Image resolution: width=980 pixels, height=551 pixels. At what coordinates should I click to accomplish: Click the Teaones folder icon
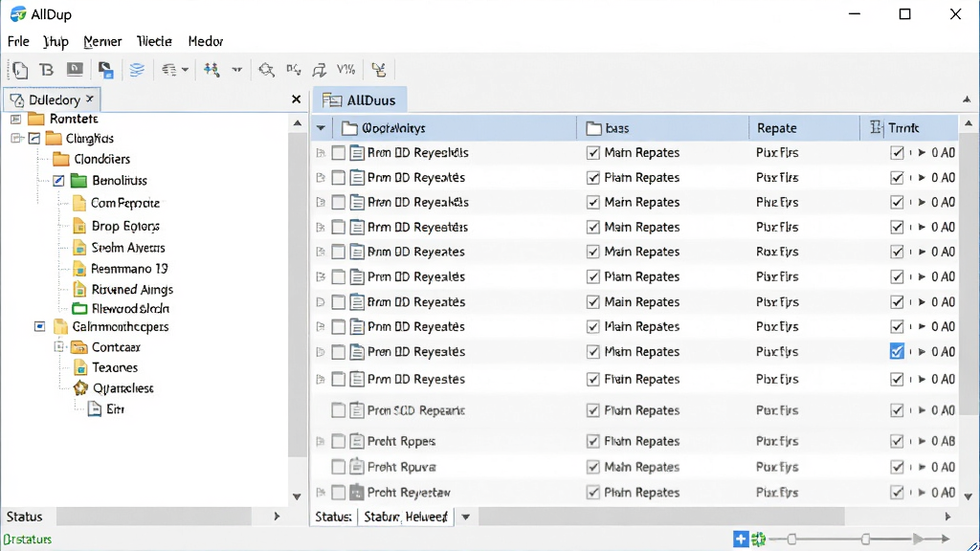click(80, 367)
